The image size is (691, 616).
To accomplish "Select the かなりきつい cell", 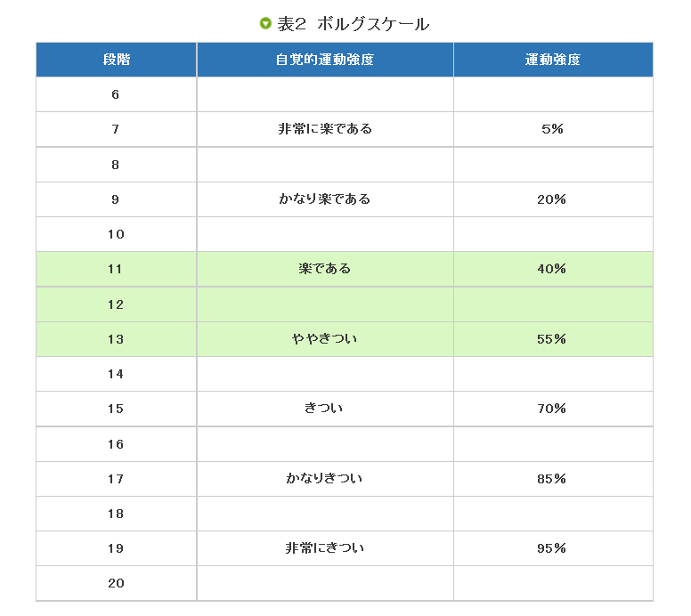I will 325,479.
